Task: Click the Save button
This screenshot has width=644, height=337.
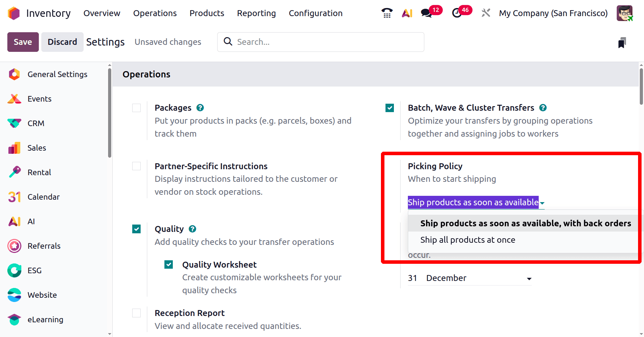Action: point(23,42)
